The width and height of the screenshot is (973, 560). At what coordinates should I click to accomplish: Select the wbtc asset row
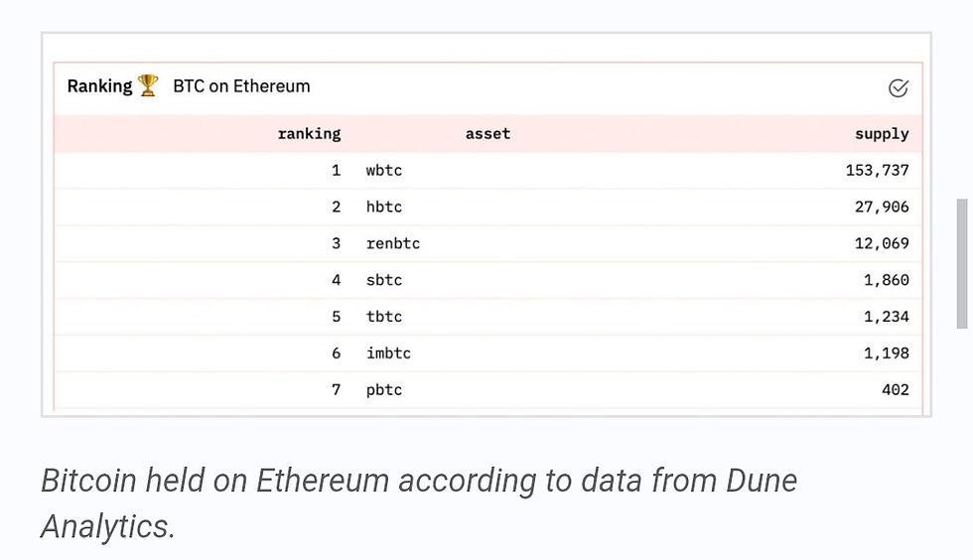tap(488, 170)
